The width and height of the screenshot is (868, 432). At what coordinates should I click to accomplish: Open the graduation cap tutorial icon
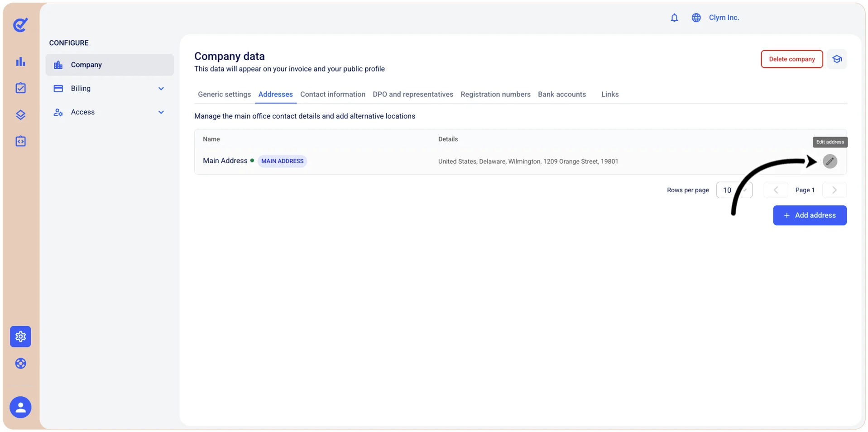pyautogui.click(x=837, y=59)
